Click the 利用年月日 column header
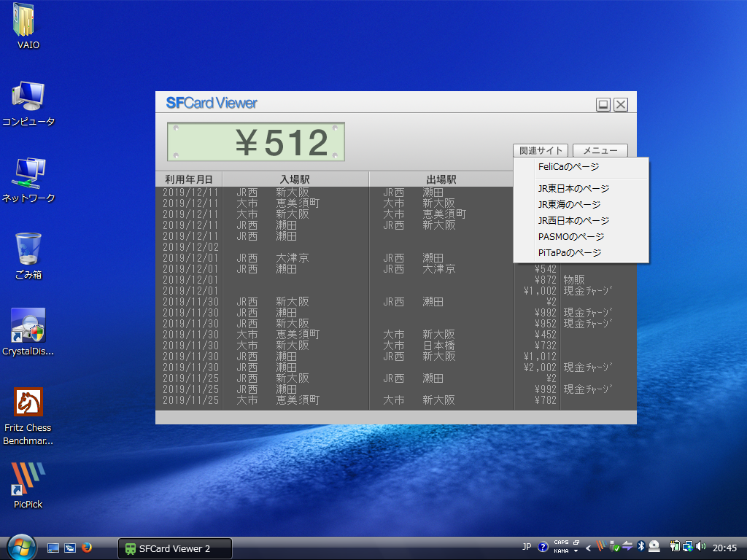Viewport: 747px width, 560px height. pyautogui.click(x=189, y=179)
